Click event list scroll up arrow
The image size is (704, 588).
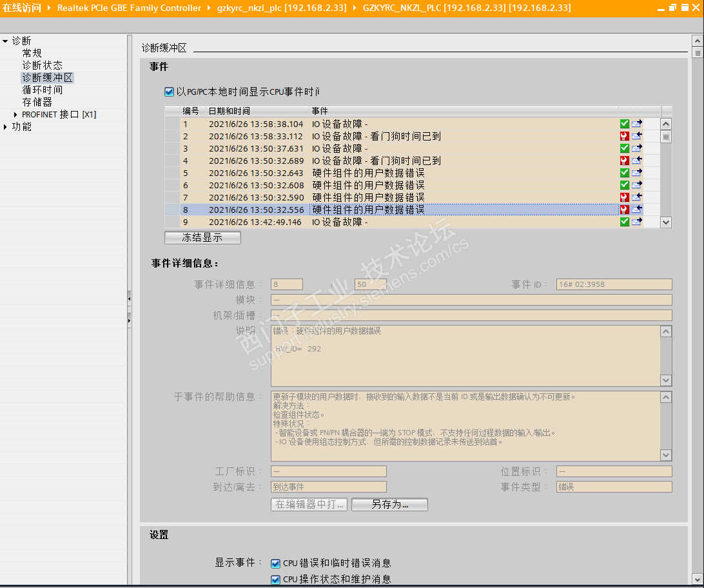click(x=666, y=123)
